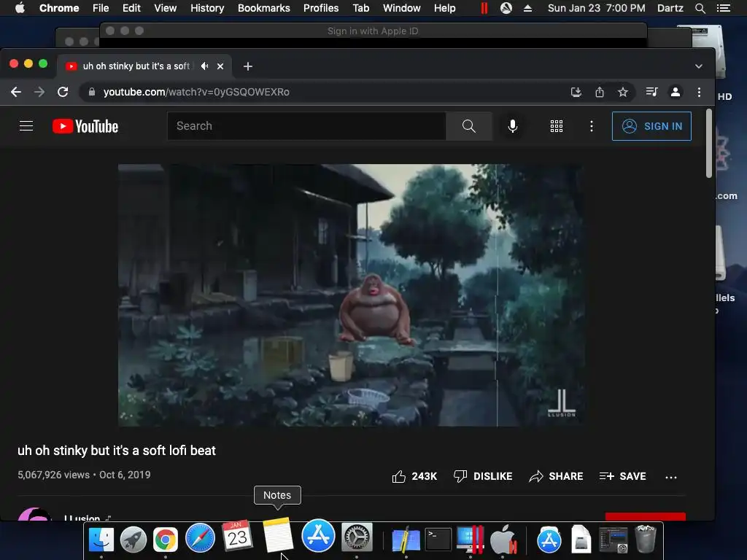The height and width of the screenshot is (560, 747).
Task: Open the File menu
Action: pyautogui.click(x=101, y=8)
